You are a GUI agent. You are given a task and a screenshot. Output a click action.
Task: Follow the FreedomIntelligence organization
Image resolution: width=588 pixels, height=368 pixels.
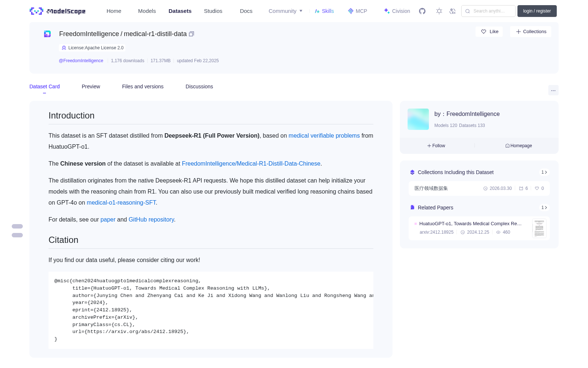tap(436, 146)
